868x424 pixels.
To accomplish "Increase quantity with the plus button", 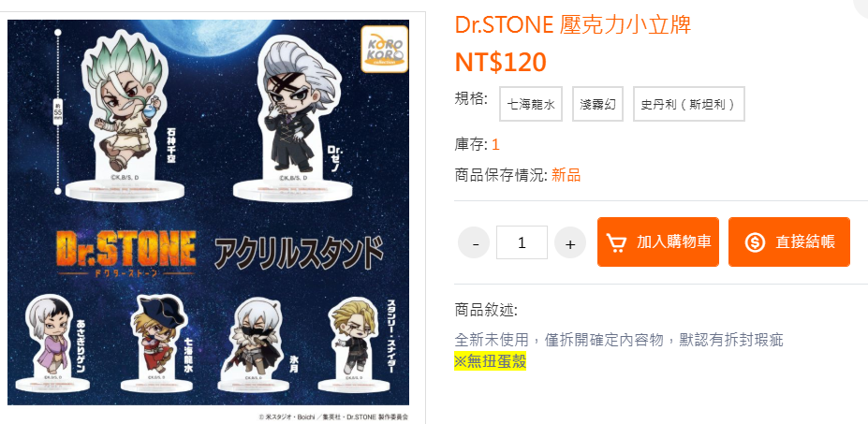I will pos(570,242).
